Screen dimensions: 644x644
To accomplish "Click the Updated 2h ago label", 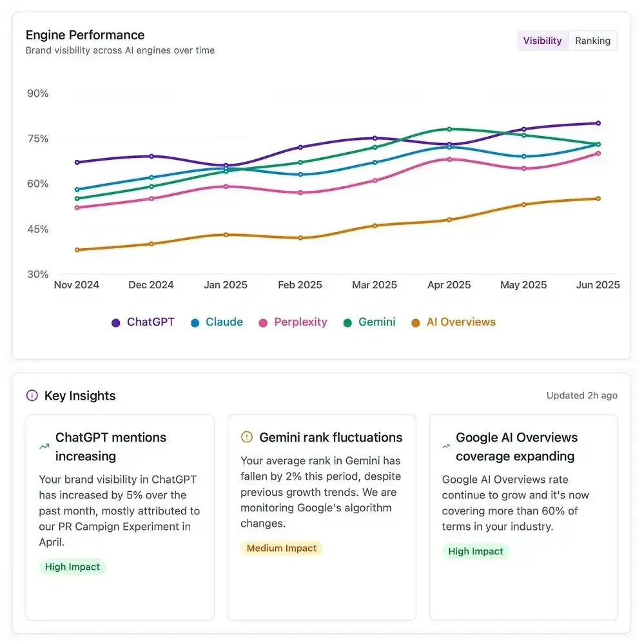I will [x=581, y=395].
